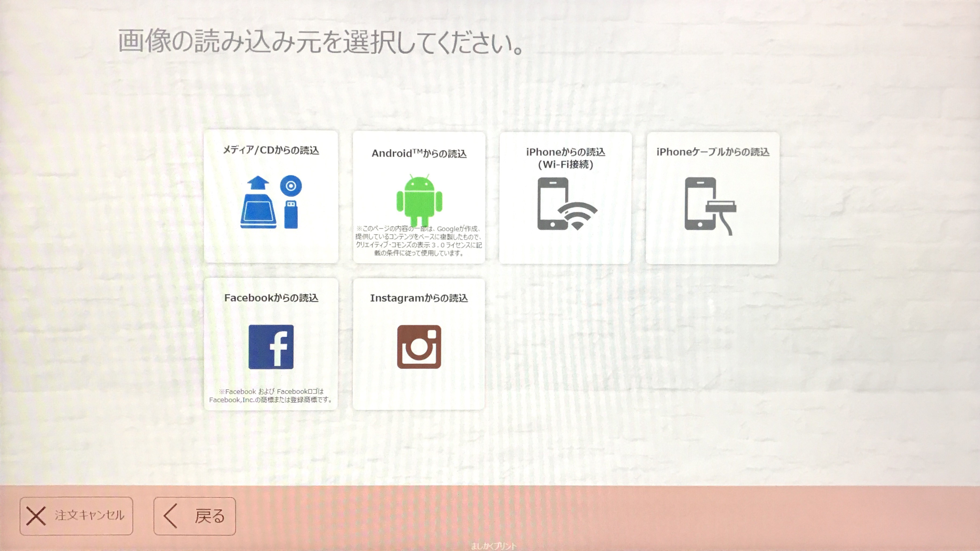Viewport: 980px width, 551px height.
Task: Tap the Instagram camera logo icon
Action: tap(419, 347)
